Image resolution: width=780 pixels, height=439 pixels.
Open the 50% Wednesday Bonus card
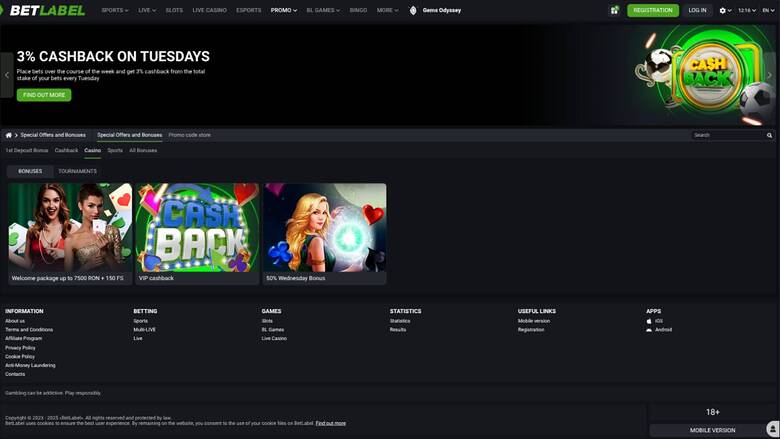pos(325,234)
